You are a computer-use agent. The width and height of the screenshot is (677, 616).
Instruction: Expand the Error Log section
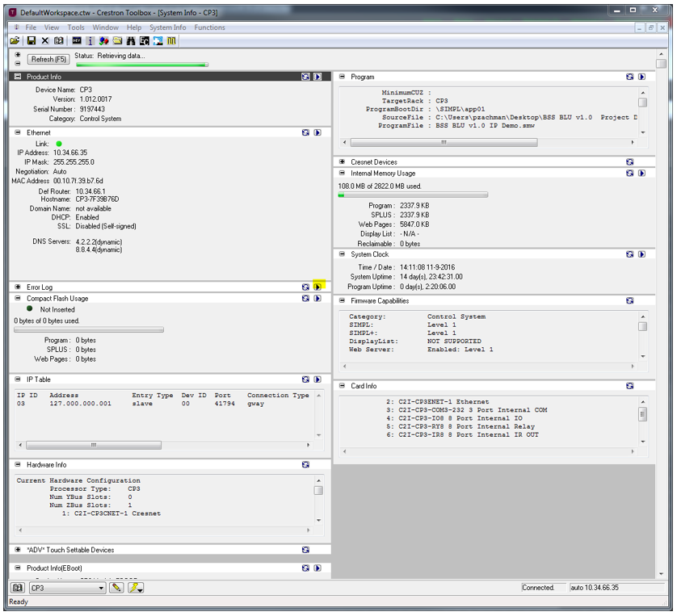18,287
